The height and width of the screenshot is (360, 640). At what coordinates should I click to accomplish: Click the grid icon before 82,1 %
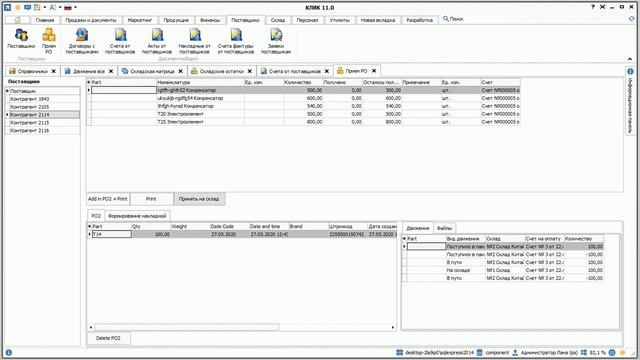click(x=584, y=352)
